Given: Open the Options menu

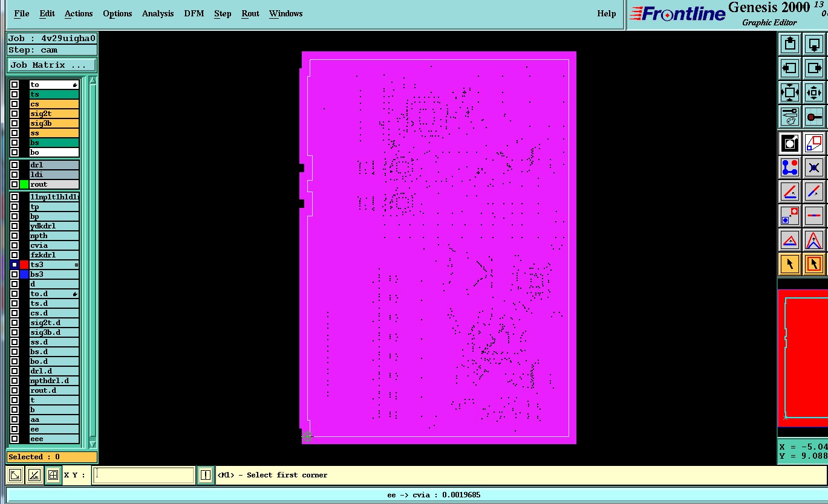Looking at the screenshot, I should point(117,13).
